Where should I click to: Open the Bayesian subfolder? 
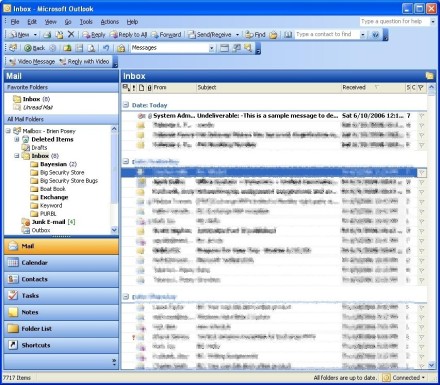click(x=54, y=164)
